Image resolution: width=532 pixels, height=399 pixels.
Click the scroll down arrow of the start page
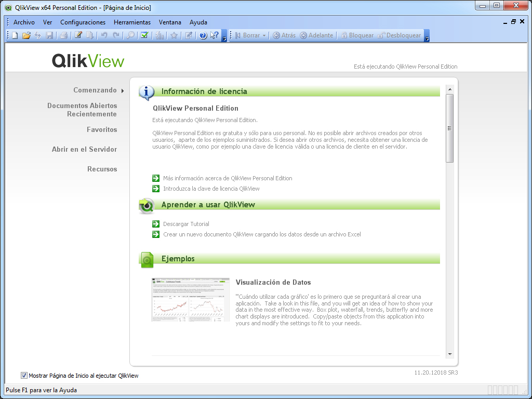(450, 354)
